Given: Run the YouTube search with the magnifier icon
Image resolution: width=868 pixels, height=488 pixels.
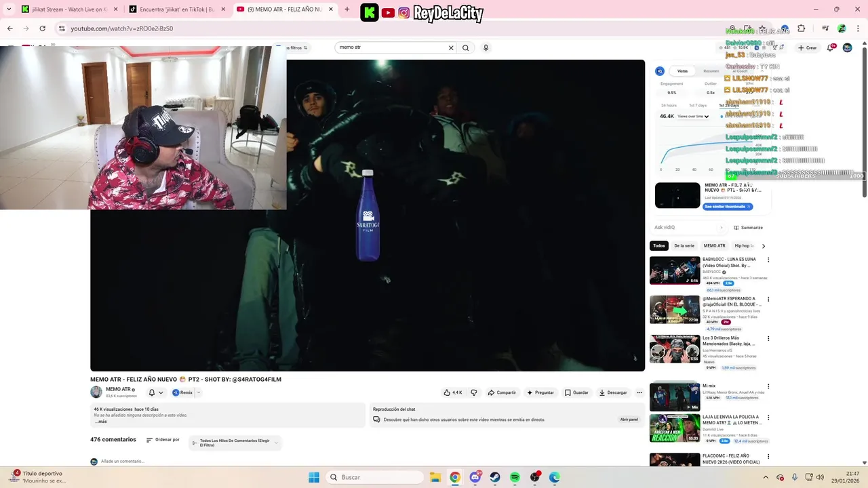Looking at the screenshot, I should [465, 47].
